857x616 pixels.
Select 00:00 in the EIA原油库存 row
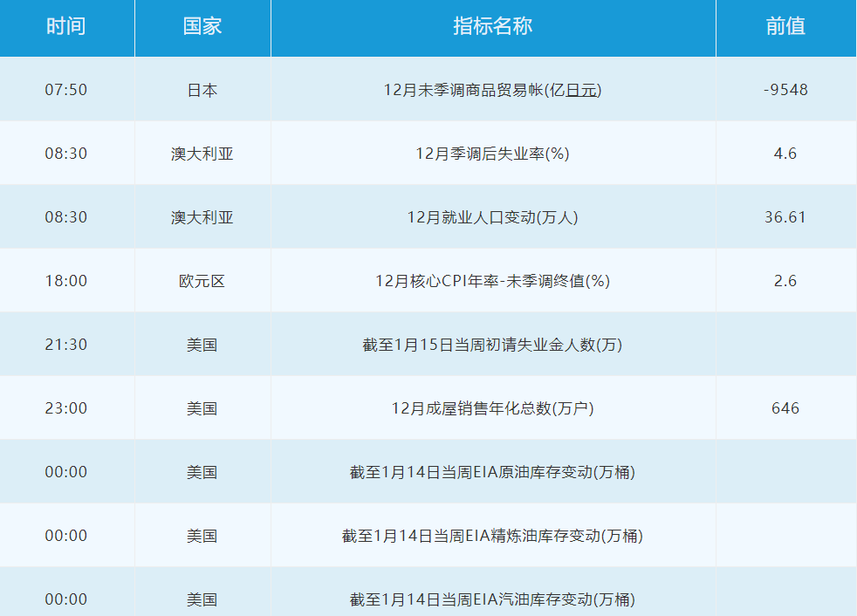[66, 472]
